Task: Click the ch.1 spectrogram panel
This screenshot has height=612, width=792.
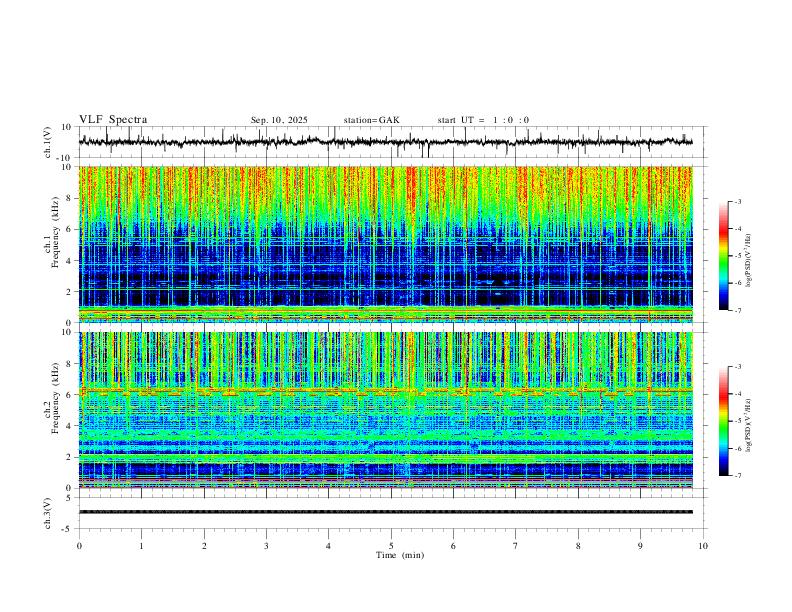Action: (385, 244)
